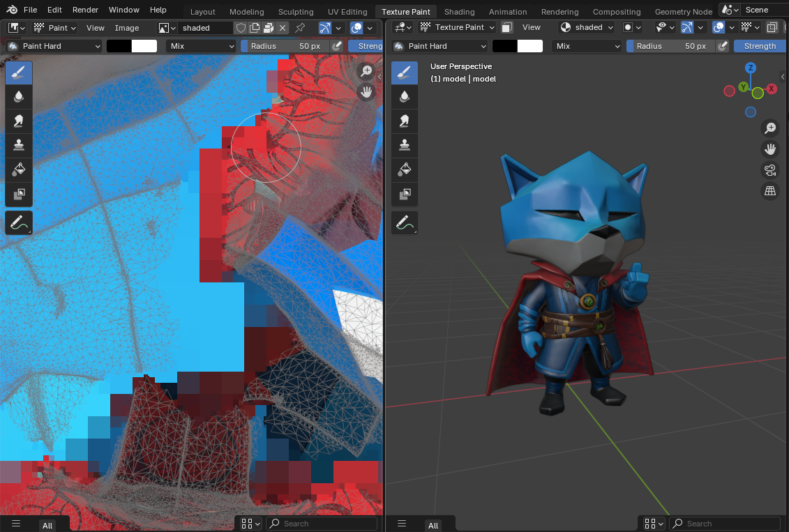Click the Strength button in 3D viewport header
789x532 pixels.
(x=760, y=46)
